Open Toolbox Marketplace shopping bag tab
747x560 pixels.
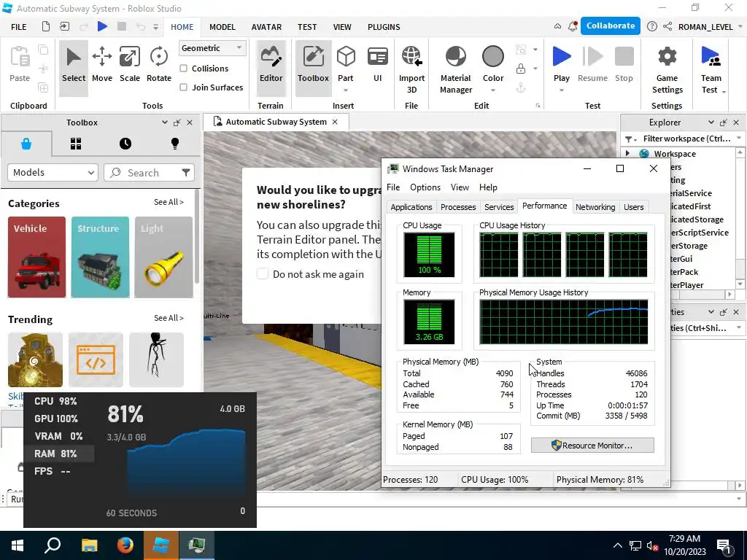[x=26, y=144]
